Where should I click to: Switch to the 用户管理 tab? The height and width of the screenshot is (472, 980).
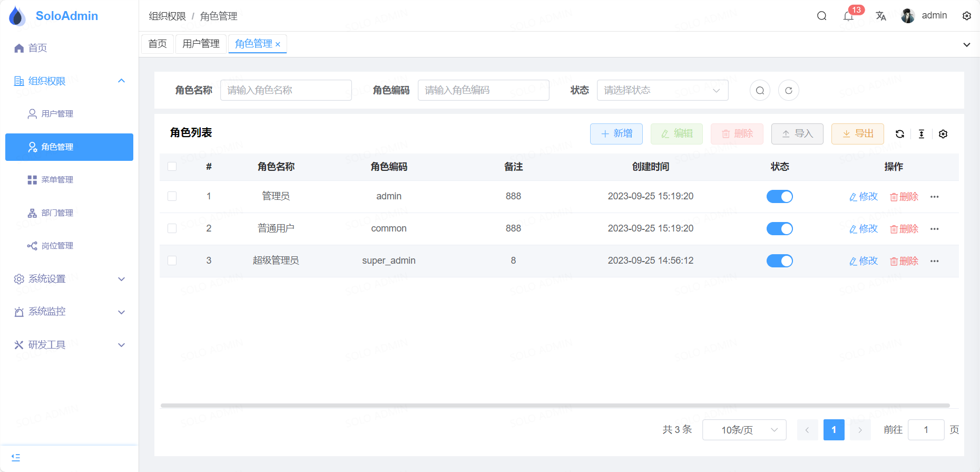(x=201, y=44)
